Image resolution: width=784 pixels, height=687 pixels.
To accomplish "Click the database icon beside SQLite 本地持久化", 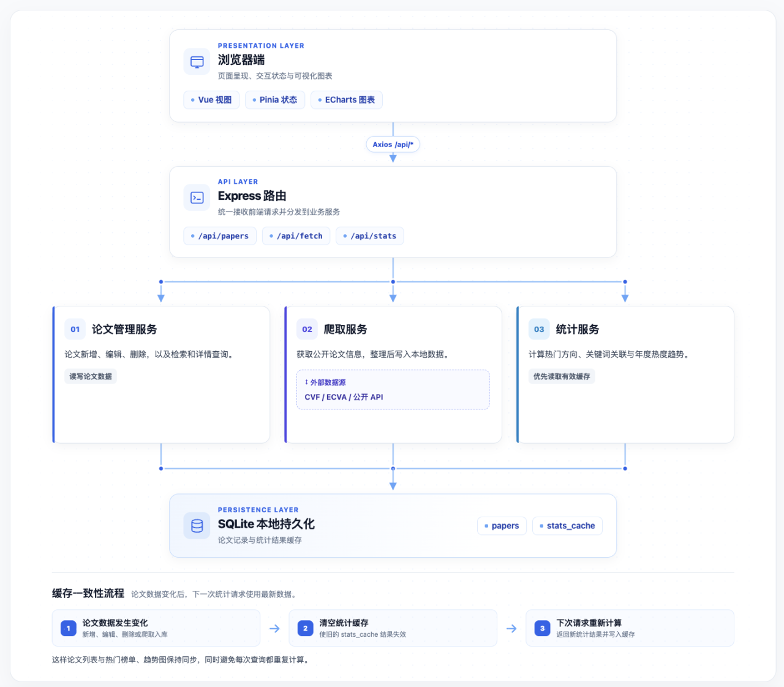I will (197, 526).
